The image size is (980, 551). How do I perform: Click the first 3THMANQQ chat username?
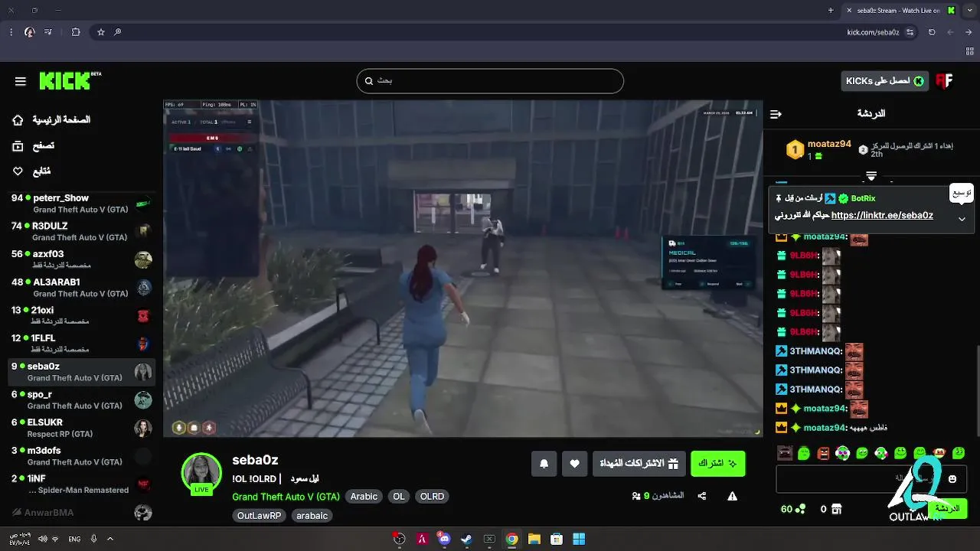816,351
